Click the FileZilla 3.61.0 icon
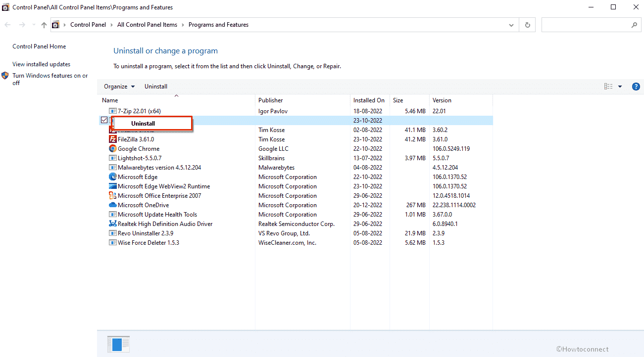This screenshot has width=644, height=357. tap(113, 139)
